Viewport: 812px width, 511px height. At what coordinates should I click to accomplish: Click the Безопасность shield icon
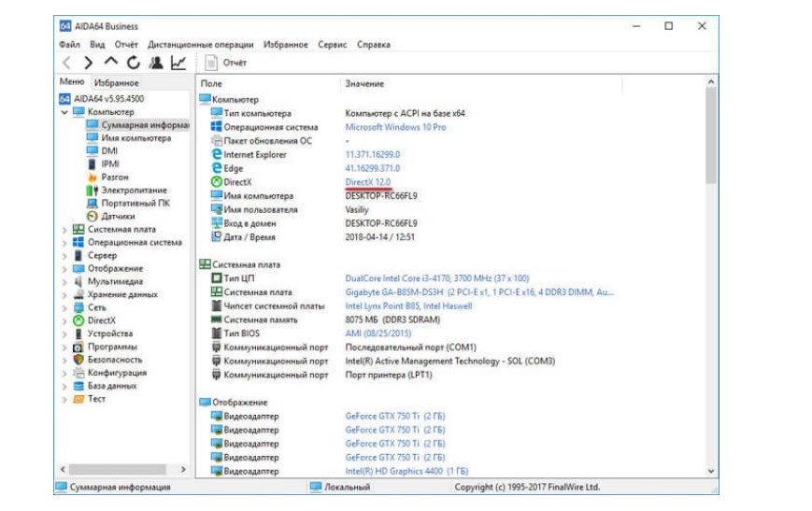click(x=78, y=360)
